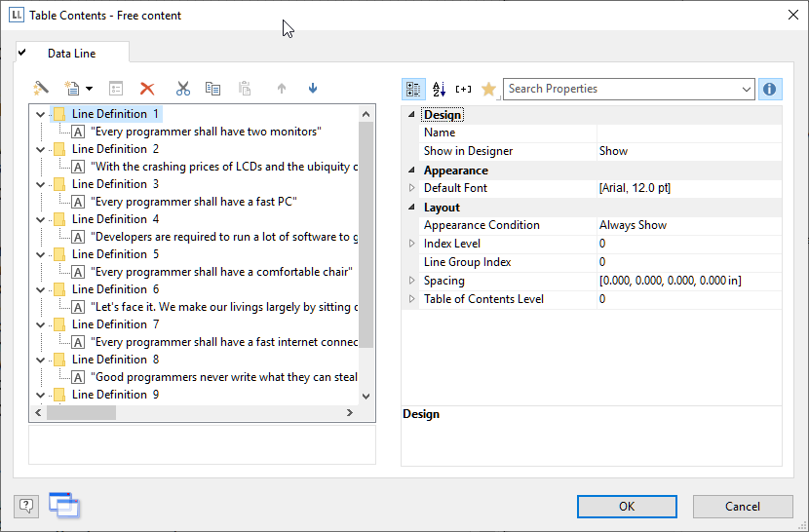Viewport: 809px width, 532px height.
Task: Click text icon beside "Developers are required" entry
Action: 78,238
